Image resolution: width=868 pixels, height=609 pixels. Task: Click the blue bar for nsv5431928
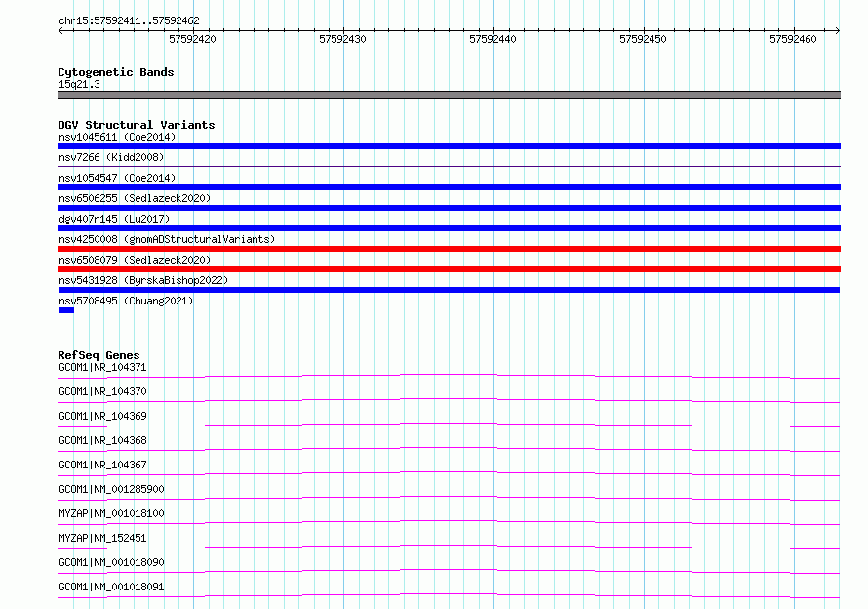pos(449,290)
